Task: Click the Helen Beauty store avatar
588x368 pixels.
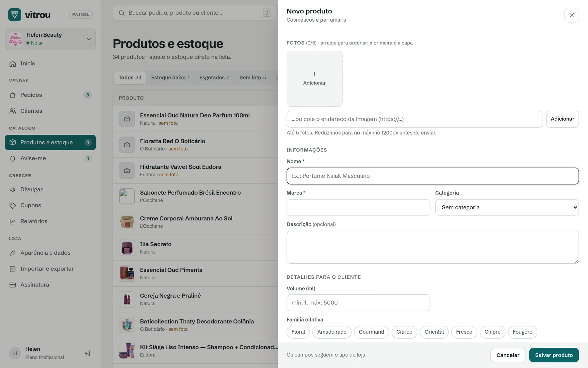Action: (15, 39)
